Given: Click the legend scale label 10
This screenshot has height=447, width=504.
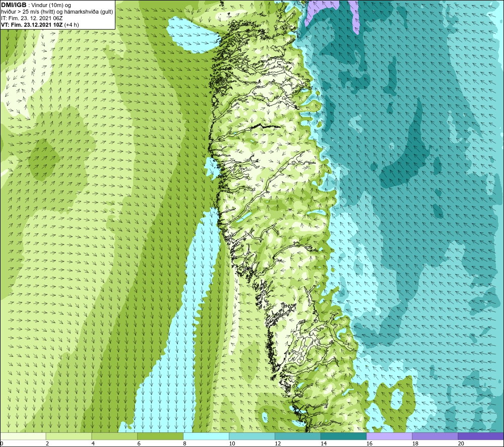Looking at the screenshot, I should click(232, 443).
